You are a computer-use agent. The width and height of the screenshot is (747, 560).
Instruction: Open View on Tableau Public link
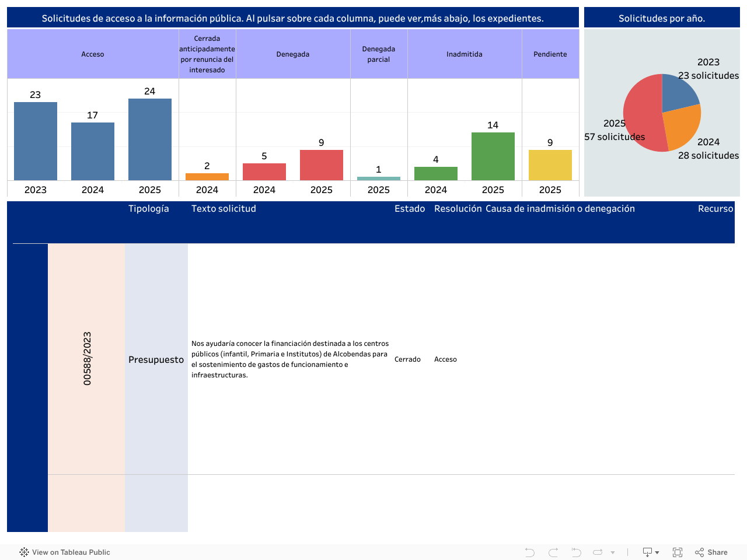(71, 552)
